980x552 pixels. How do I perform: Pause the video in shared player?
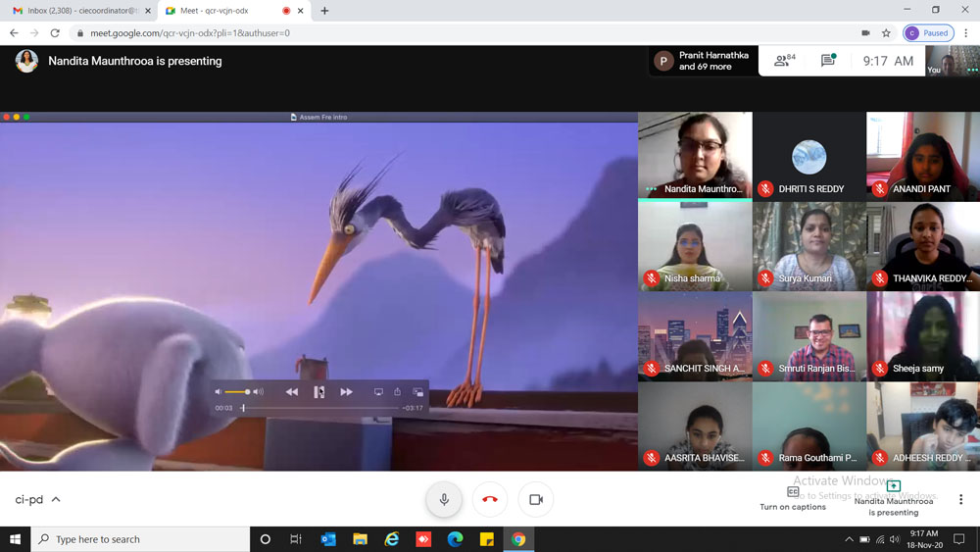pos(318,392)
